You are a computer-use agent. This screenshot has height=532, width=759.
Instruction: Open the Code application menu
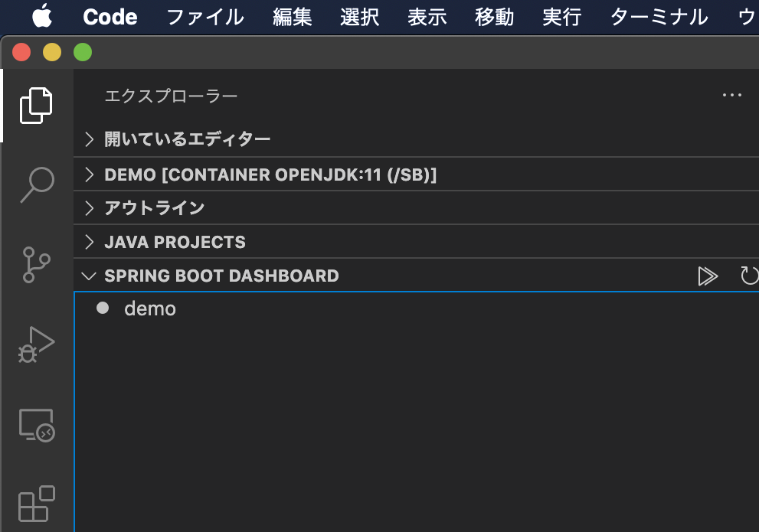point(110,17)
